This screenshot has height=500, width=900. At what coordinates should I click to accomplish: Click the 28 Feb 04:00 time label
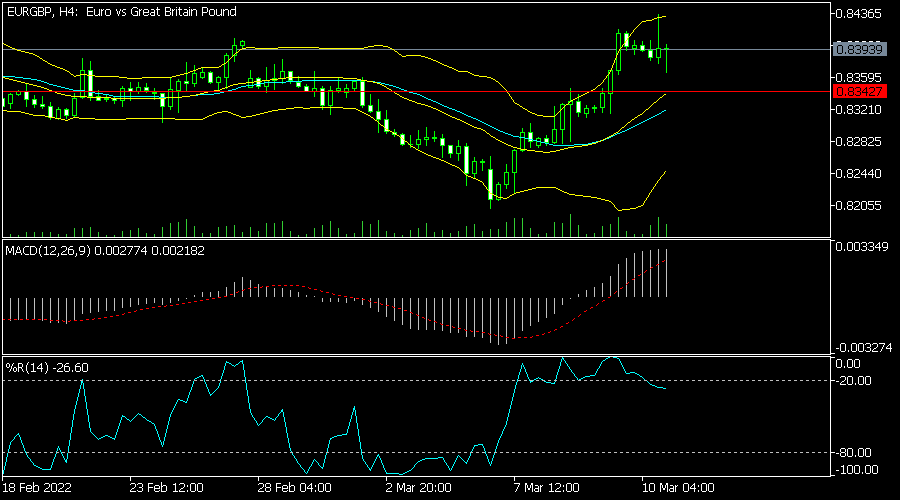[294, 488]
